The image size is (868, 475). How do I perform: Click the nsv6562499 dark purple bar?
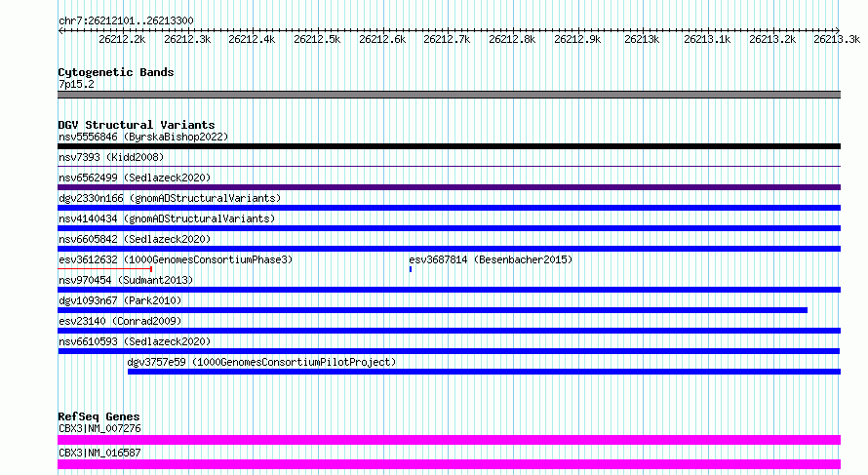449,187
